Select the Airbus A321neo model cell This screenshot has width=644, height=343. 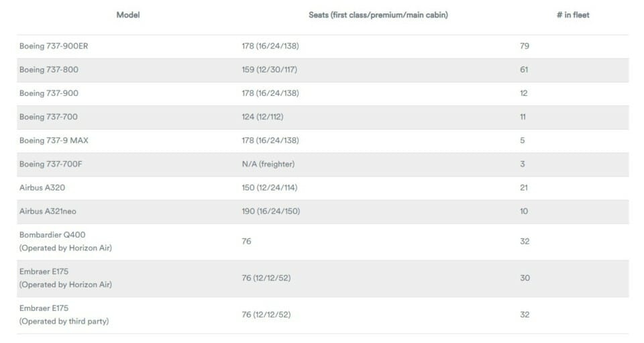pos(48,211)
